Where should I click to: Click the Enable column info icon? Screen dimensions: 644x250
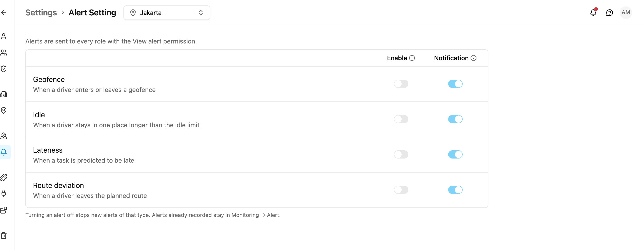point(412,58)
